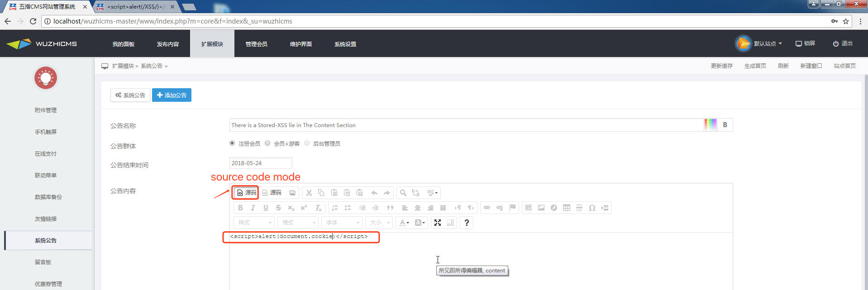The height and width of the screenshot is (290, 868).
Task: Insert special character Omega icon
Action: 592,208
